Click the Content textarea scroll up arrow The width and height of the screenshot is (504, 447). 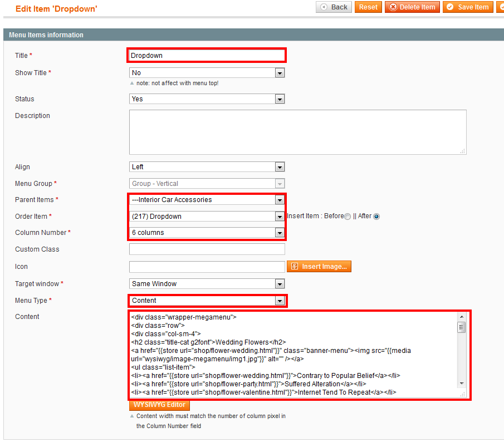(462, 317)
